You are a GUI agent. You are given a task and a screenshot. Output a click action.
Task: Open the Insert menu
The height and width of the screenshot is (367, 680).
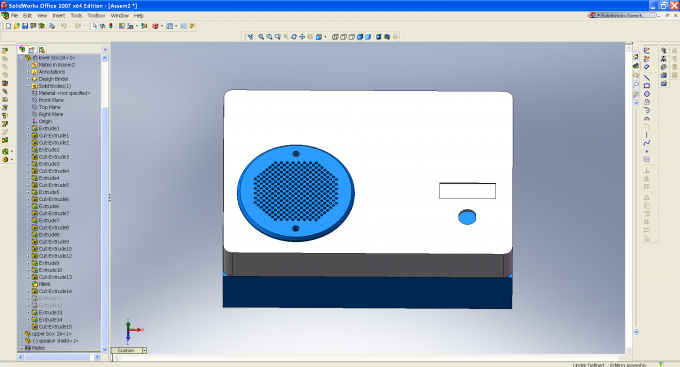[59, 15]
